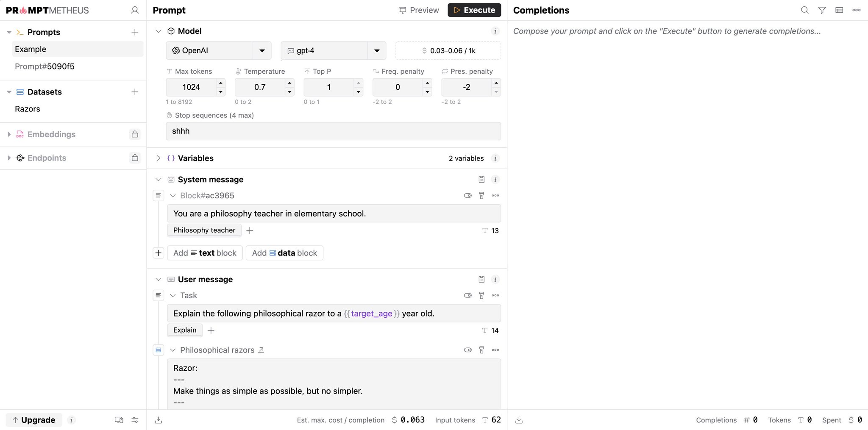Click the Endpoints lock icon
868x430 pixels.
(135, 158)
